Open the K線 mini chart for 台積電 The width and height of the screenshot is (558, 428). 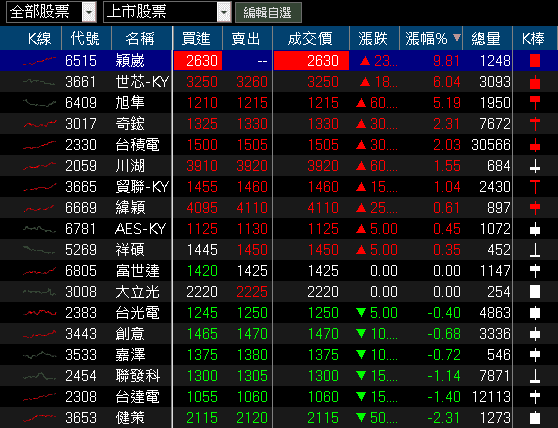coord(39,145)
